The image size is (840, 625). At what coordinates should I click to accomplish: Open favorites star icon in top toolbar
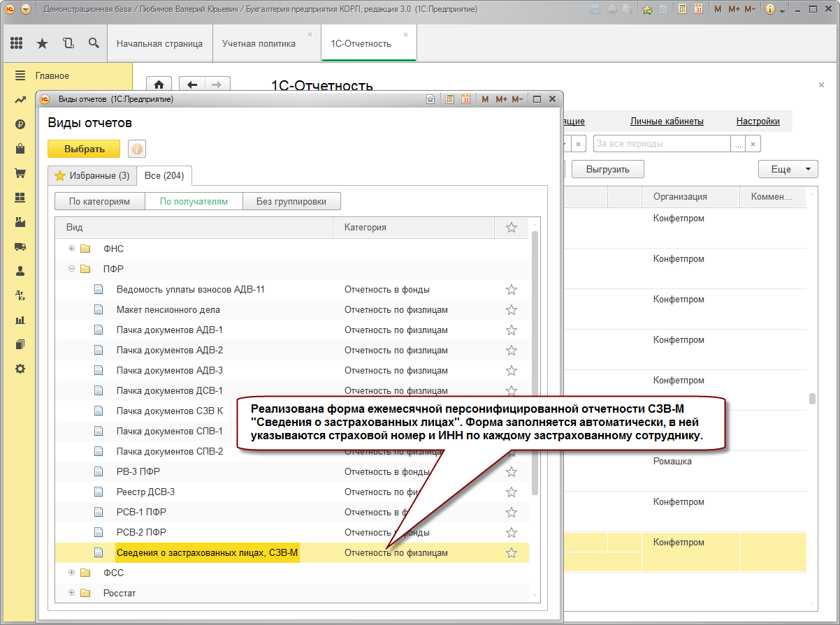[x=42, y=43]
